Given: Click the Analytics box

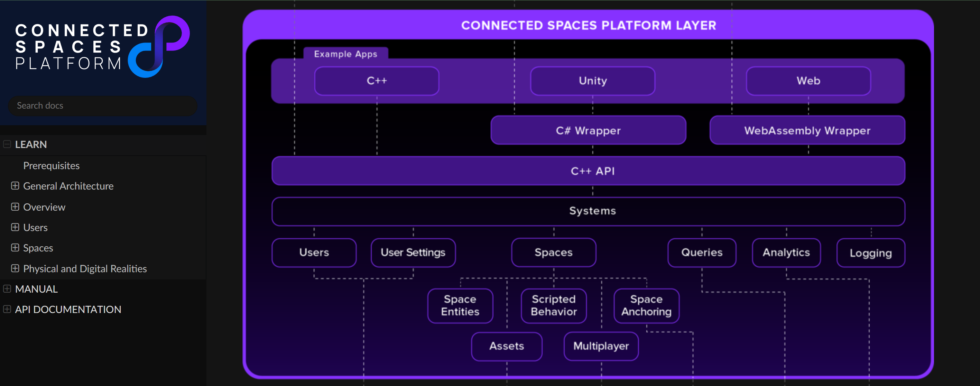Looking at the screenshot, I should [786, 252].
